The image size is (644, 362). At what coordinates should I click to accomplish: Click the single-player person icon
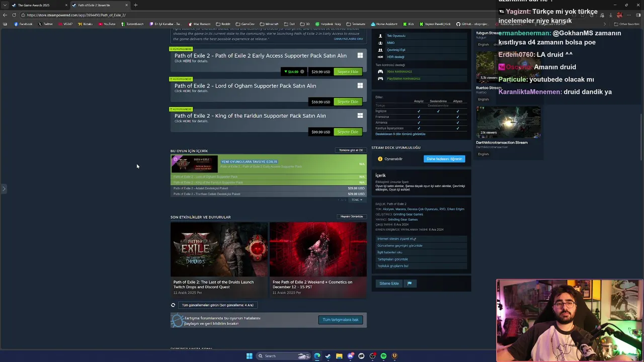click(x=380, y=36)
